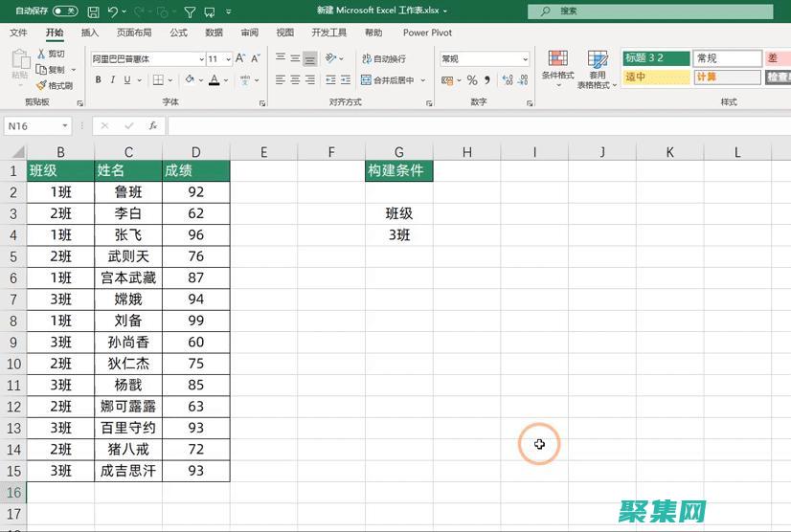
Task: Click the formula bar input area
Action: 479,125
